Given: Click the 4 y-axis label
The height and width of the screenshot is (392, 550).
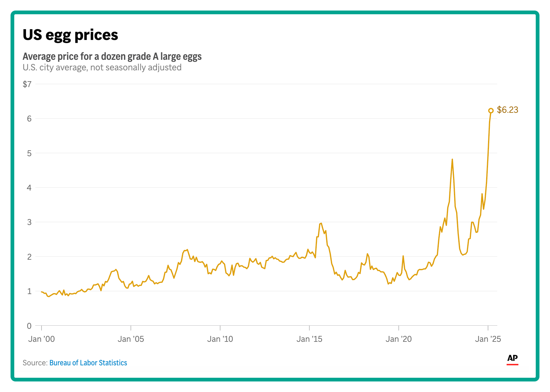Looking at the screenshot, I should coord(29,187).
